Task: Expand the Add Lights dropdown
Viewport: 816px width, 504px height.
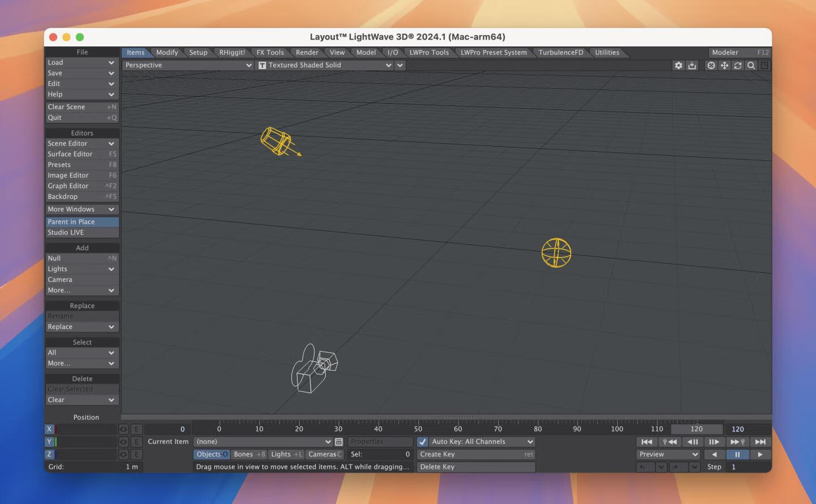Action: pyautogui.click(x=82, y=269)
